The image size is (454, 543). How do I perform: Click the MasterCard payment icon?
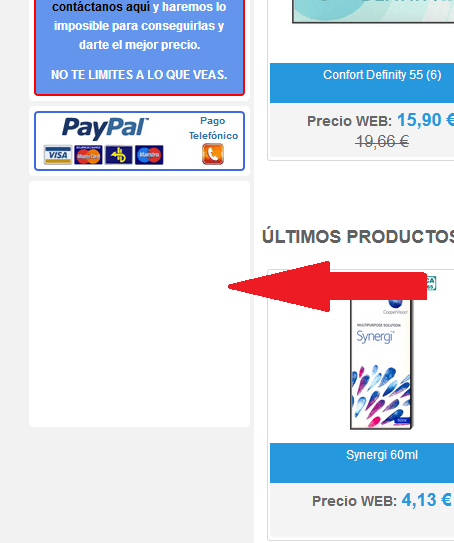(x=88, y=155)
